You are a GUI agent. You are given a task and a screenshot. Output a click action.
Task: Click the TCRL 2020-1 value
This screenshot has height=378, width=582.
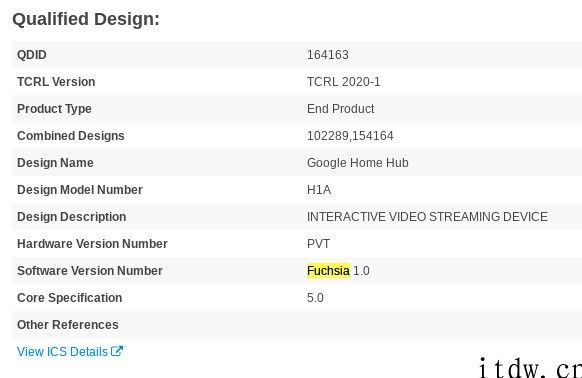pos(344,82)
